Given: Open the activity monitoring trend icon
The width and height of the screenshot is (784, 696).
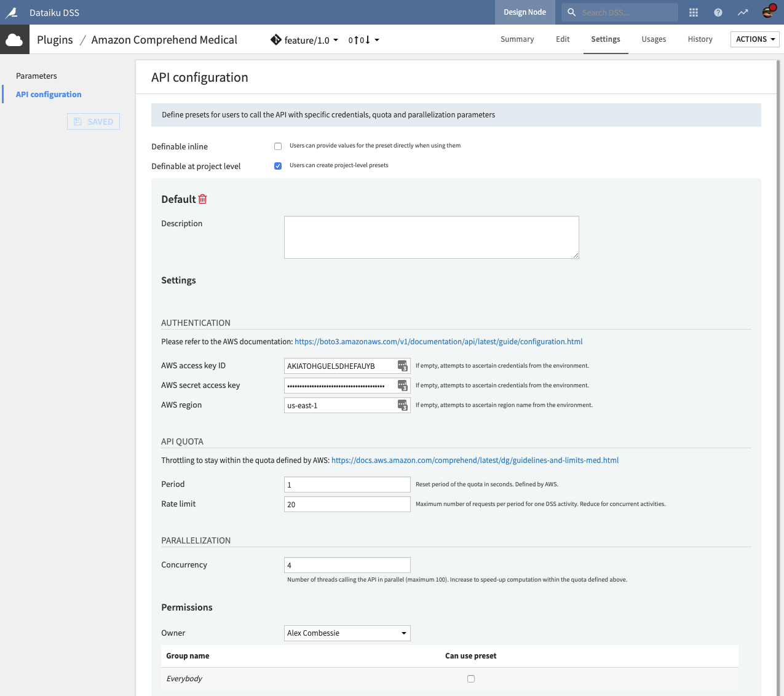Looking at the screenshot, I should click(743, 12).
